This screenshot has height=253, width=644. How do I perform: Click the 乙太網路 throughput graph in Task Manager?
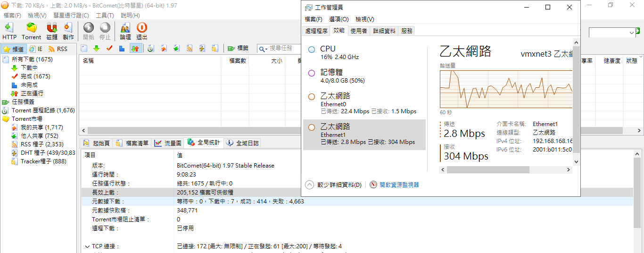click(506, 89)
